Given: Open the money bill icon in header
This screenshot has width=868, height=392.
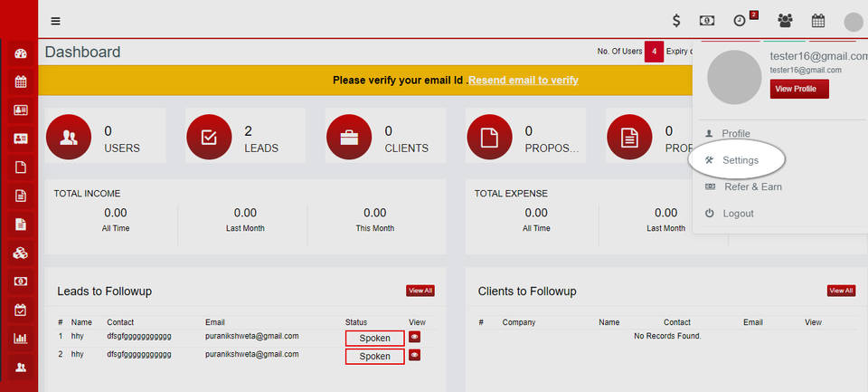Looking at the screenshot, I should (x=707, y=21).
